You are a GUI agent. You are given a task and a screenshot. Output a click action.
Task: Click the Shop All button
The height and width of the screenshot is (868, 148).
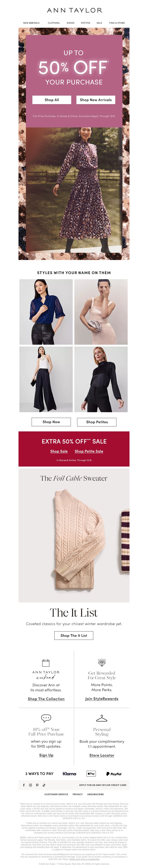(52, 100)
